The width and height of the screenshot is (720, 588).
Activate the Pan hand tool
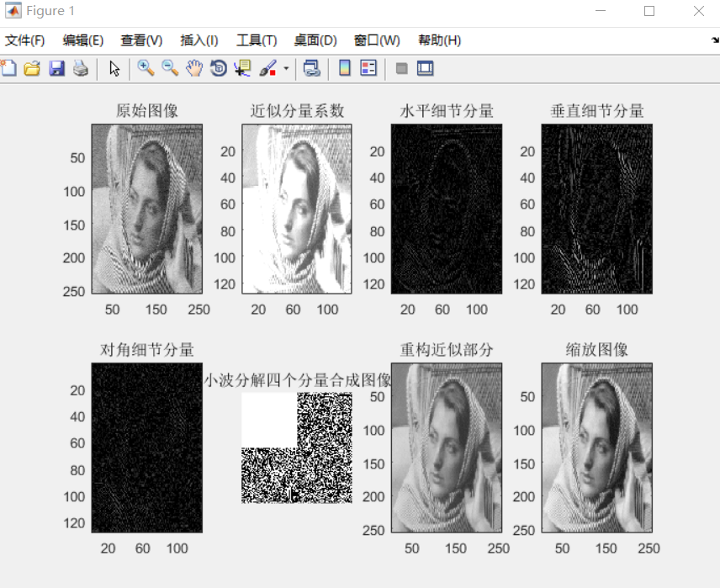tap(191, 69)
